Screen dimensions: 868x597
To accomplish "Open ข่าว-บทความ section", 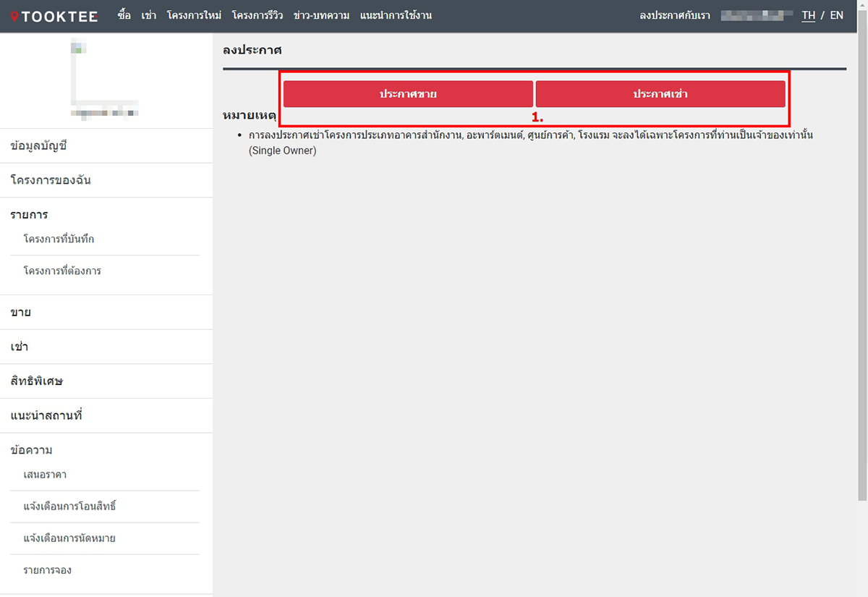I will pos(321,15).
